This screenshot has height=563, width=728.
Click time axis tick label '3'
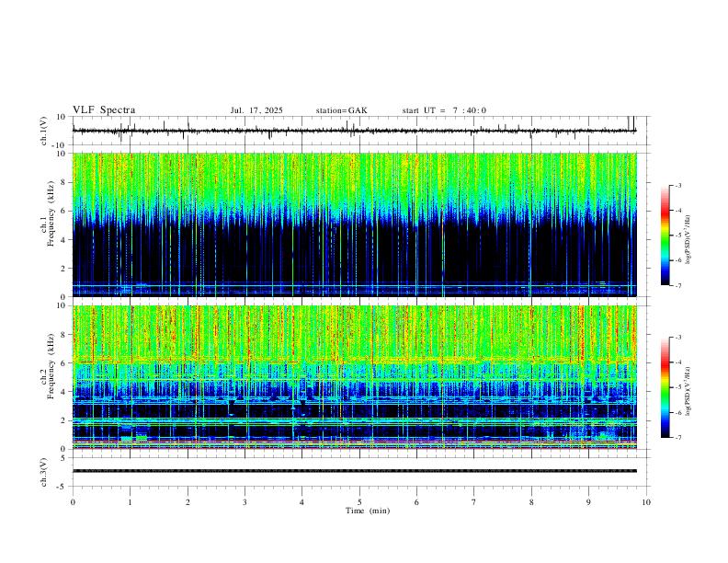(x=245, y=502)
